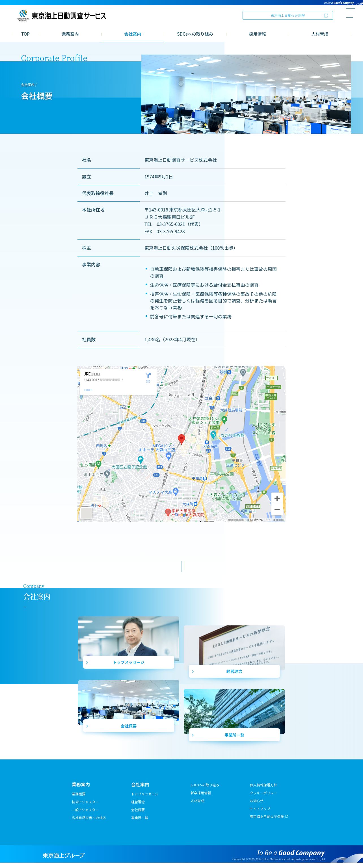Open footer 東京海上日動火災保険 external link
The image size is (363, 868).
pos(269,817)
